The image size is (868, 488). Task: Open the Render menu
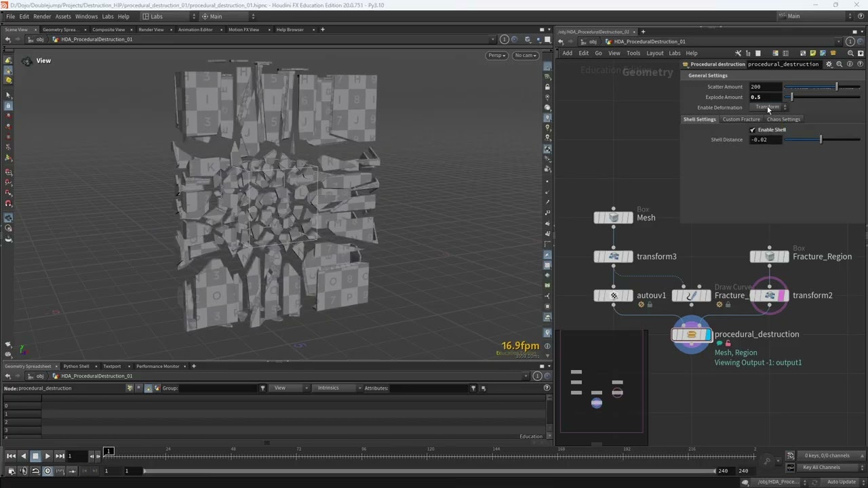coord(42,16)
